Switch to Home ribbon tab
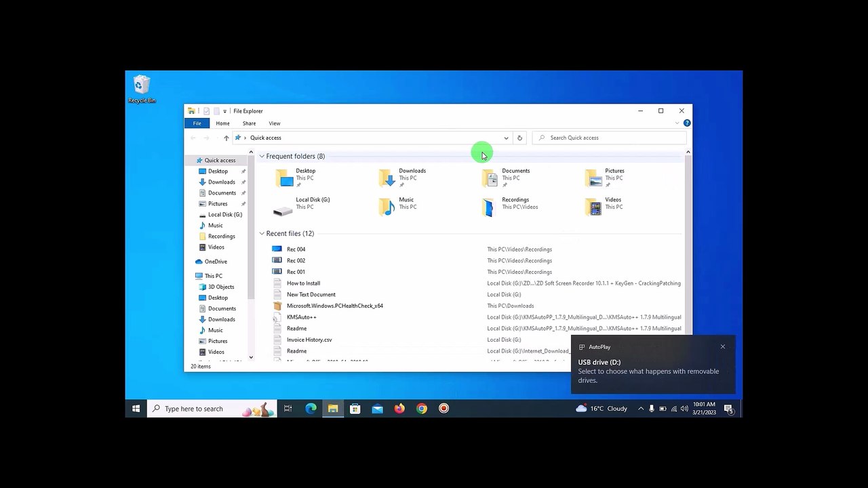The height and width of the screenshot is (488, 868). tap(222, 123)
